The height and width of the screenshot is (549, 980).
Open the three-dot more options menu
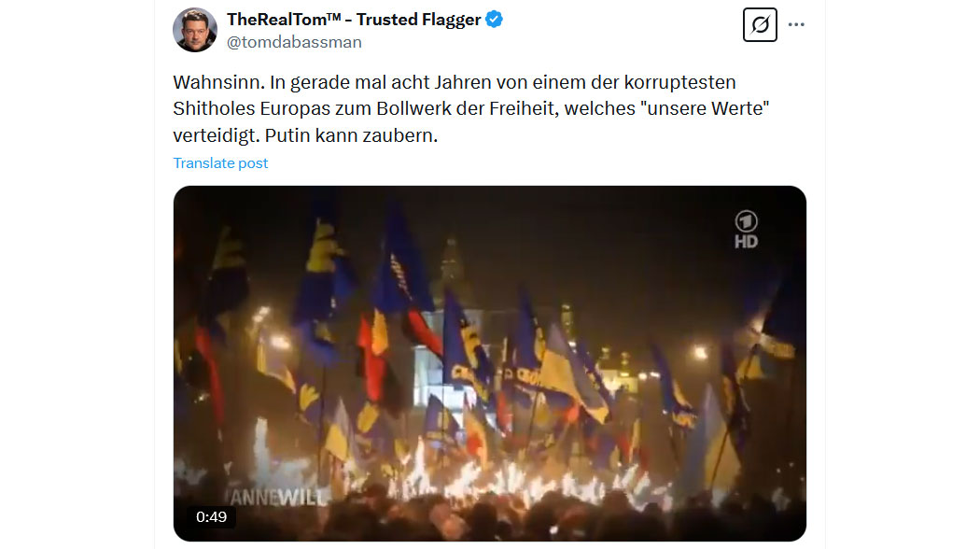(796, 24)
